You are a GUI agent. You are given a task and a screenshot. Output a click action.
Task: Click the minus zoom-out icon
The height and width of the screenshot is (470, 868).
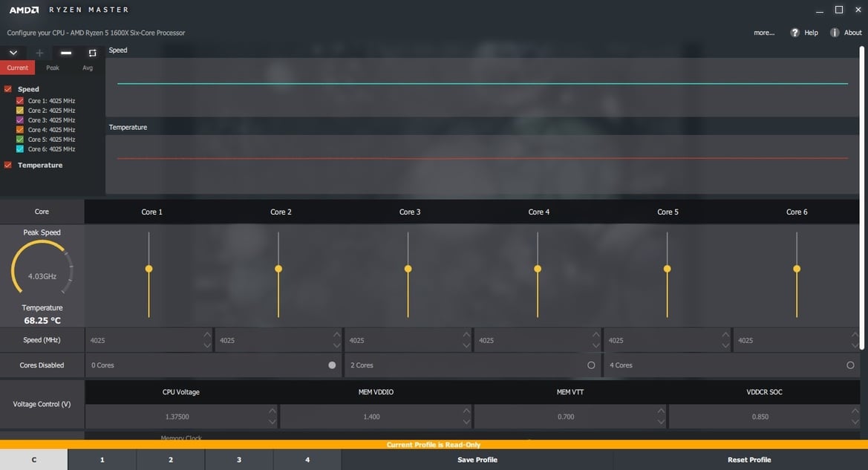[66, 53]
